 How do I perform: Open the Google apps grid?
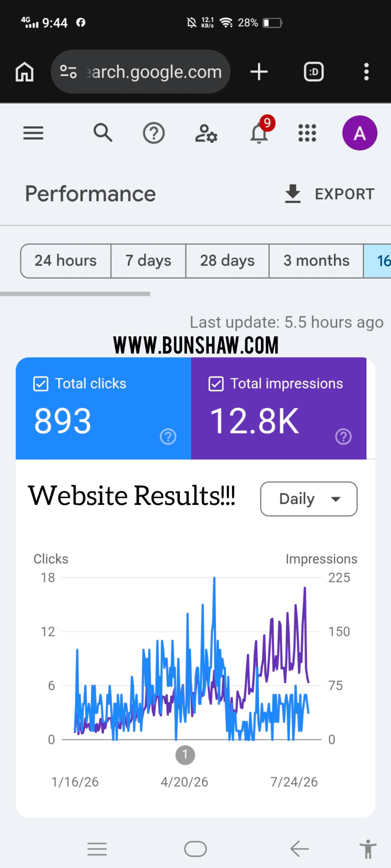coord(307,133)
